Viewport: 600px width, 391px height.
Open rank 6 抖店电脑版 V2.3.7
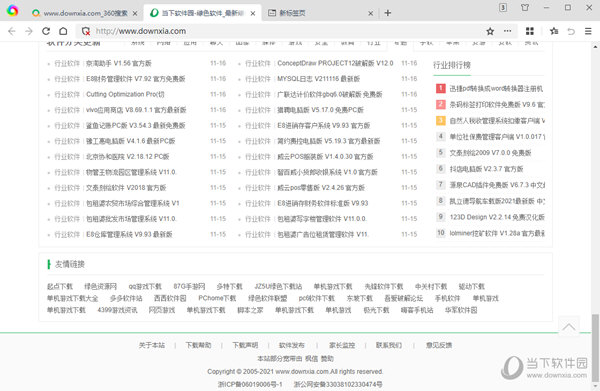click(486, 169)
